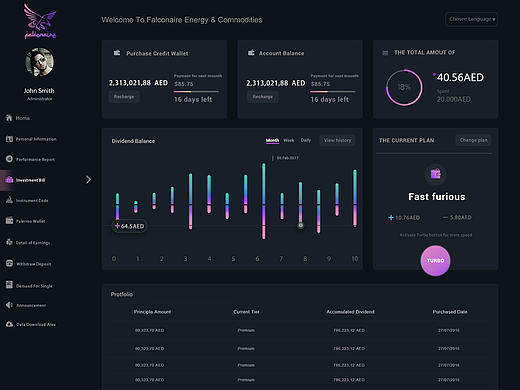This screenshot has height=390, width=520.
Task: Click Recharge in the Purchase Credit Wallet card
Action: (124, 97)
